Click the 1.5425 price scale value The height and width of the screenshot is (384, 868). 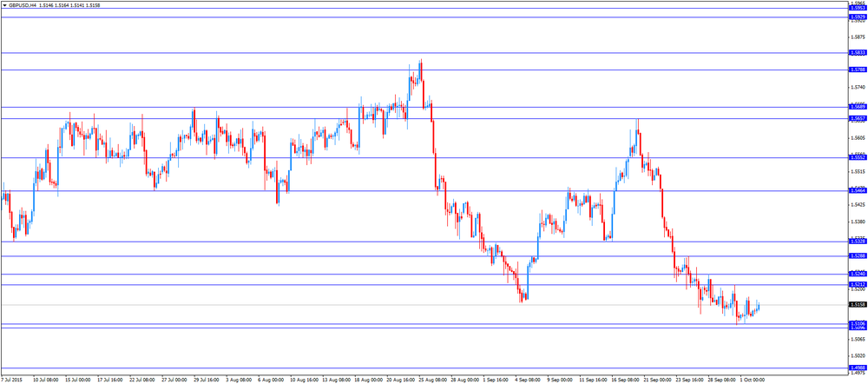(x=858, y=204)
